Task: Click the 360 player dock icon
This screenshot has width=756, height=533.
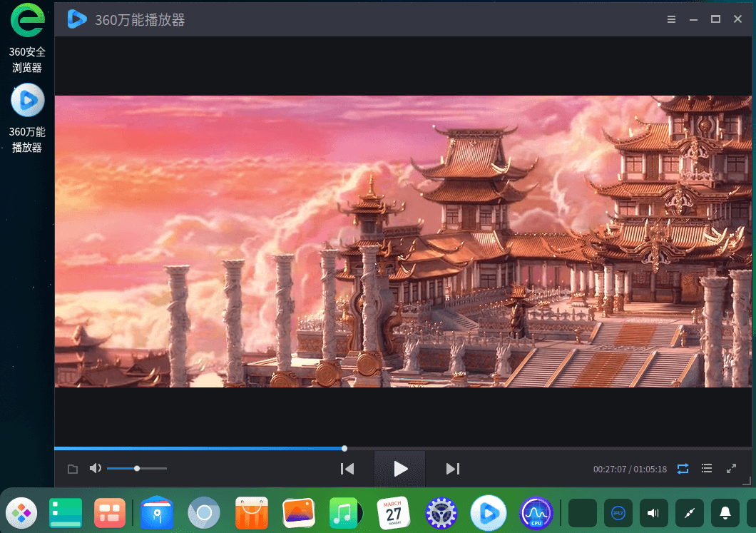Action: click(x=489, y=513)
